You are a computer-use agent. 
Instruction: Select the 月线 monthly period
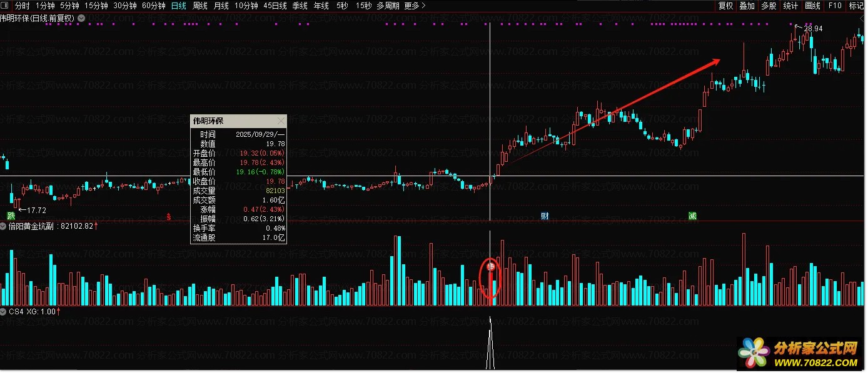pyautogui.click(x=221, y=6)
